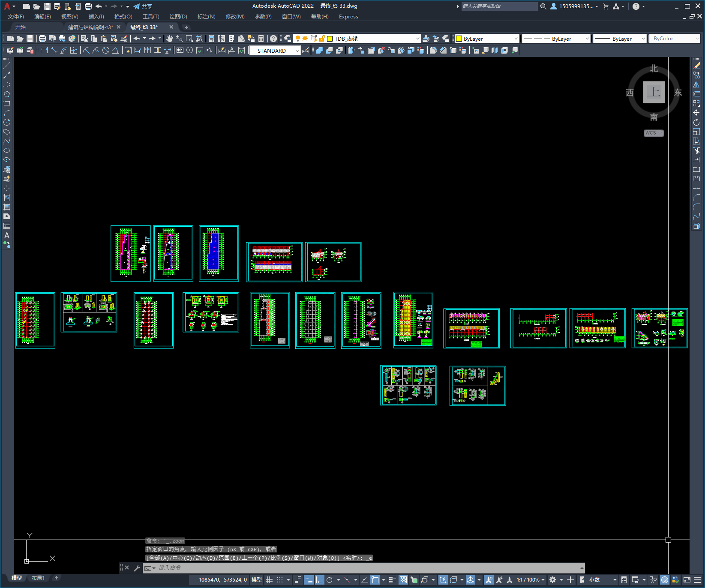Open the dashed ByLayer linetype dropdown

(587, 39)
